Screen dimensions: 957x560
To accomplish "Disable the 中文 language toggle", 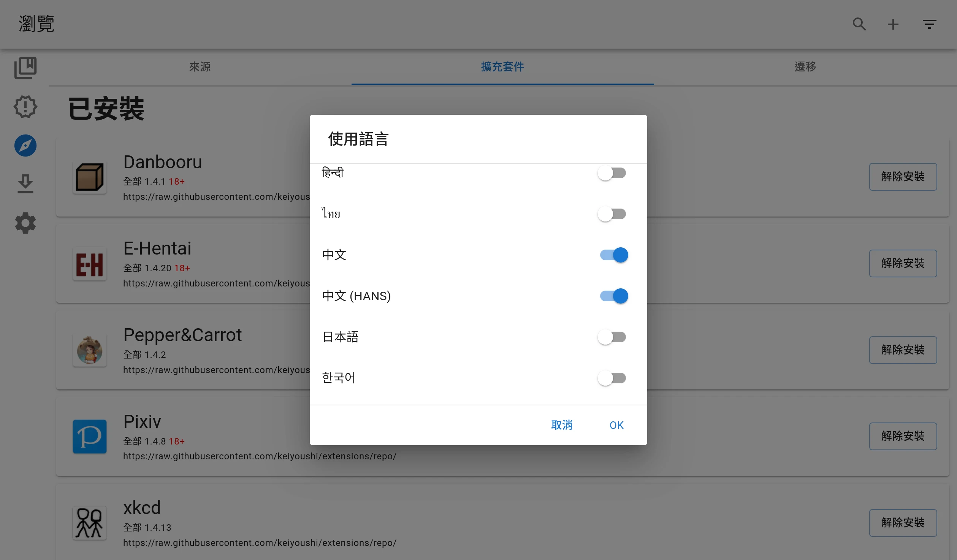I will tap(614, 255).
